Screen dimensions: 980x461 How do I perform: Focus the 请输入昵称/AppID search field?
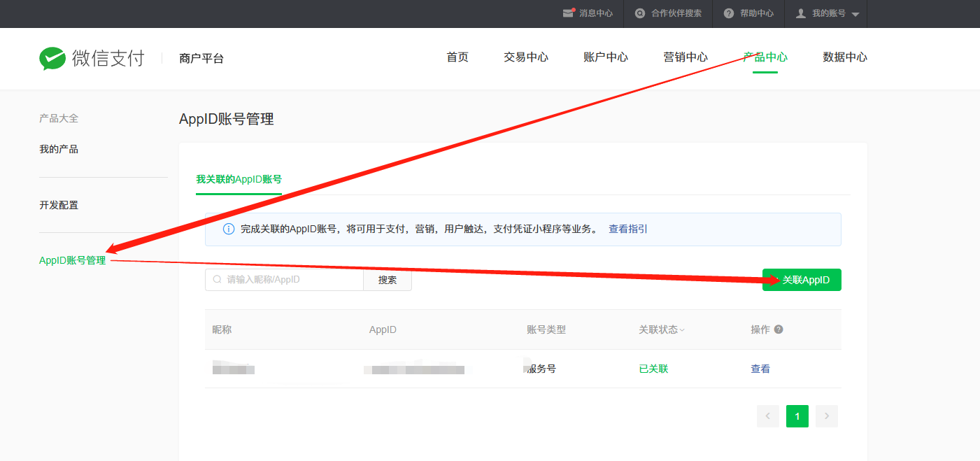(284, 280)
